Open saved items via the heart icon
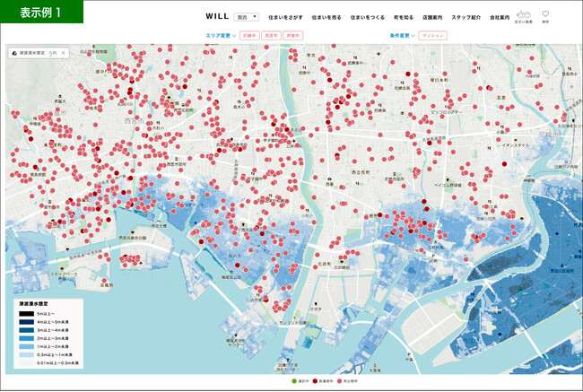 [545, 14]
